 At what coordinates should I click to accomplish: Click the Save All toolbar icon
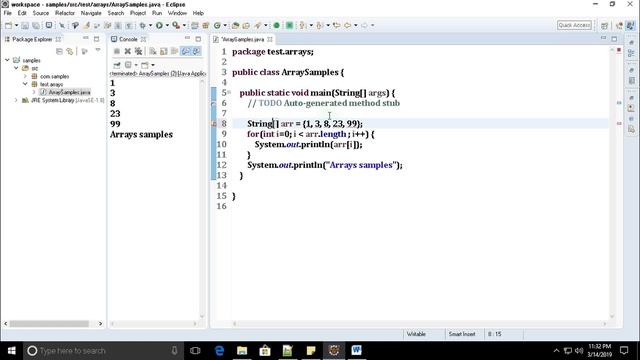pyautogui.click(x=36, y=25)
